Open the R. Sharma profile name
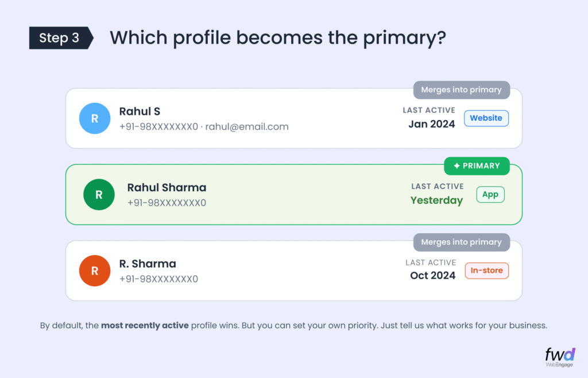This screenshot has width=588, height=378. click(148, 264)
